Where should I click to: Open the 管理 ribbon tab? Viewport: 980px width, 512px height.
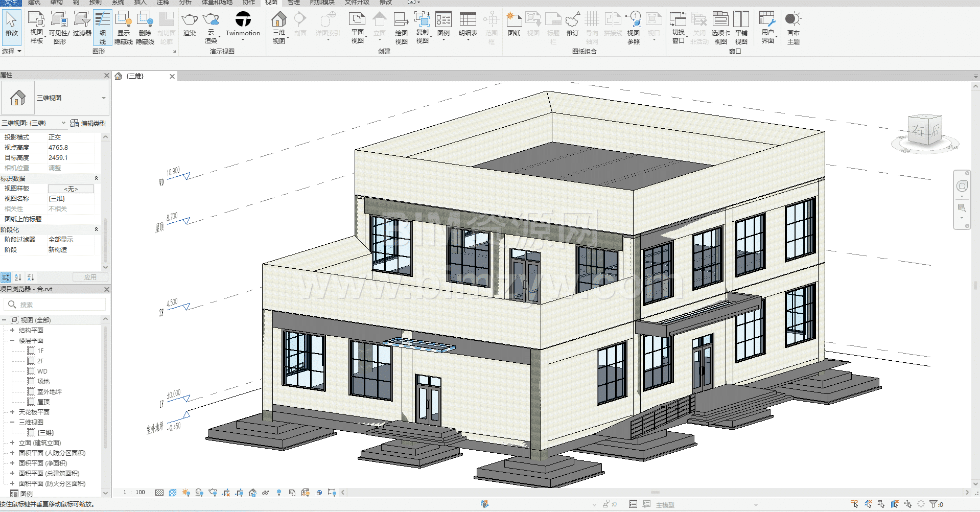tap(294, 3)
